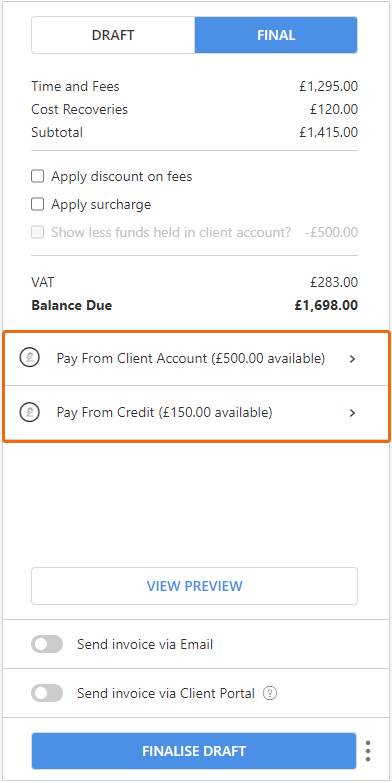Click the VIEW PREVIEW button
Image resolution: width=392 pixels, height=783 pixels.
194,586
